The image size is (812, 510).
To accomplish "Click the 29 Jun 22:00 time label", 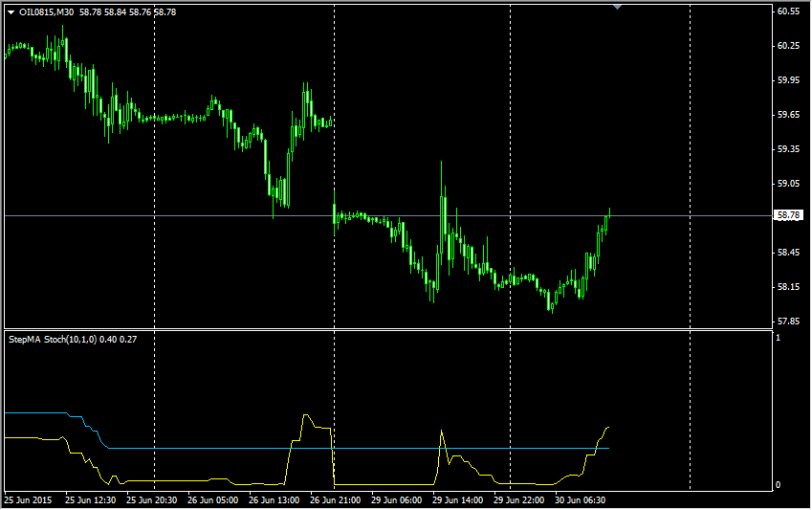I will coord(518,500).
